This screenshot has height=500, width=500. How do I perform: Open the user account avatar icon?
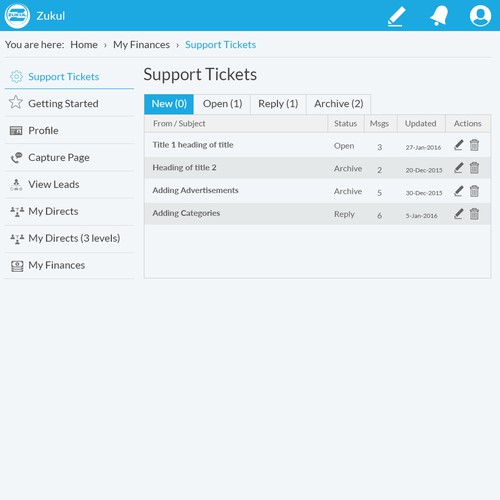480,16
